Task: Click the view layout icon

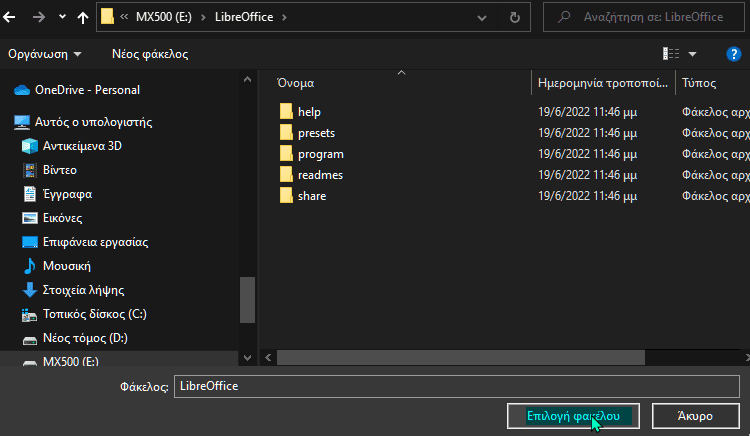Action: 671,54
